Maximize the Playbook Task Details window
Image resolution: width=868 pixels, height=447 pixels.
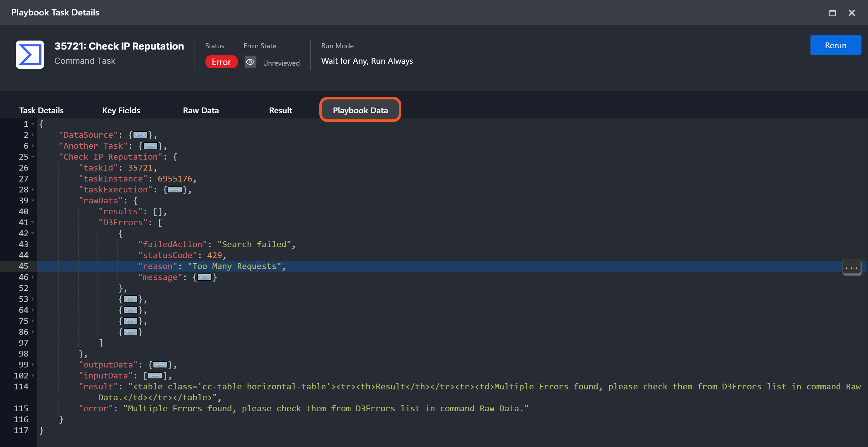pos(832,13)
